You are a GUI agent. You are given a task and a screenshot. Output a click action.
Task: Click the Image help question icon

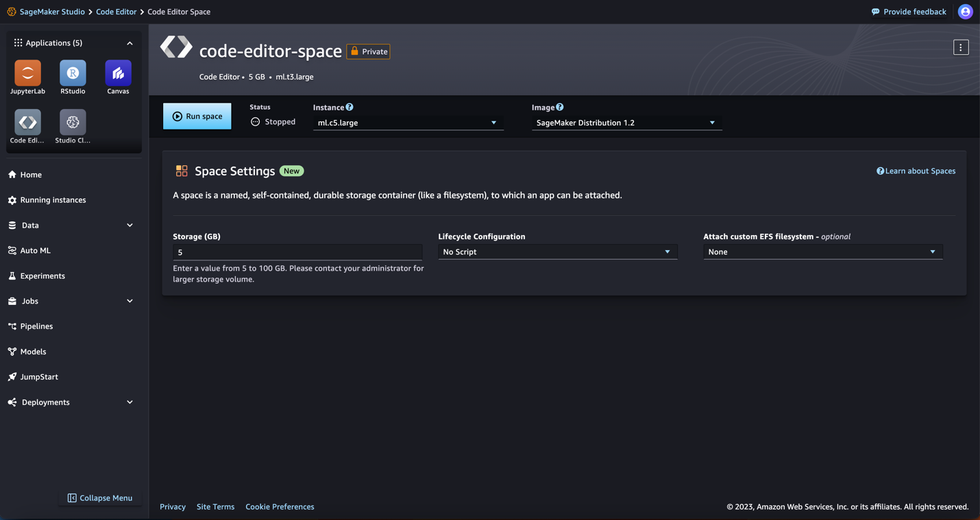560,107
